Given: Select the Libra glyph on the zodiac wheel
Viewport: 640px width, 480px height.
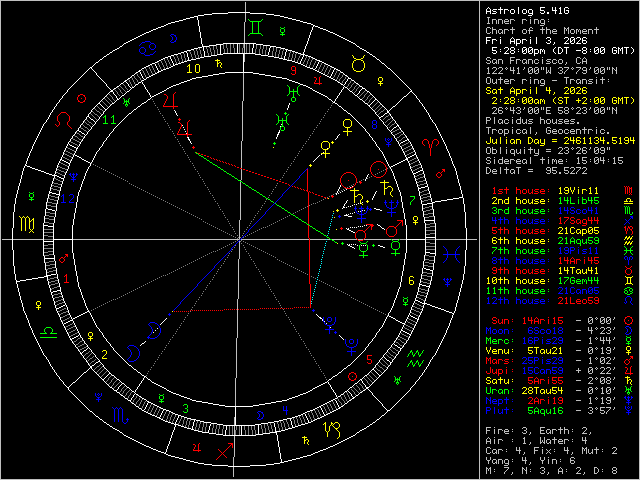Looking at the screenshot, I should click(47, 329).
